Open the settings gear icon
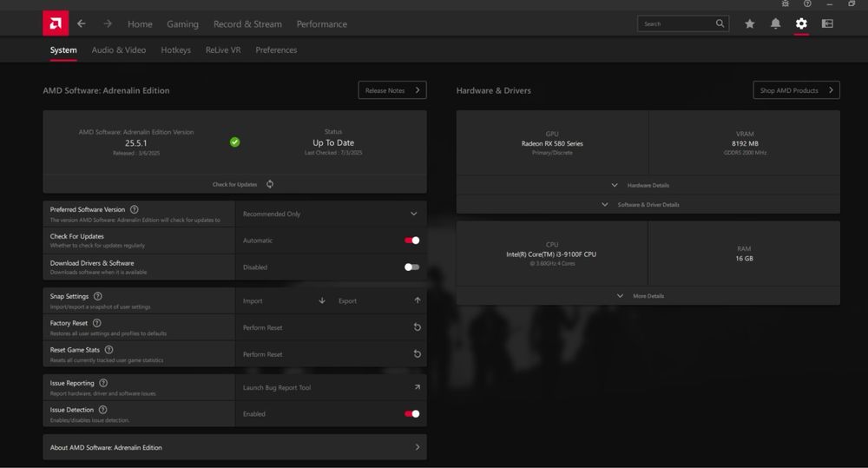Viewport: 868px width, 468px height. click(x=801, y=23)
